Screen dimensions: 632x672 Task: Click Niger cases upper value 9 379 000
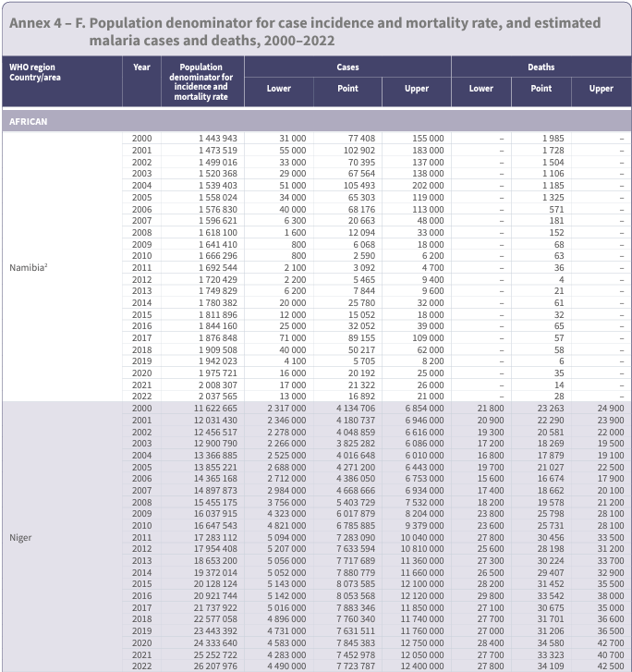pos(425,526)
